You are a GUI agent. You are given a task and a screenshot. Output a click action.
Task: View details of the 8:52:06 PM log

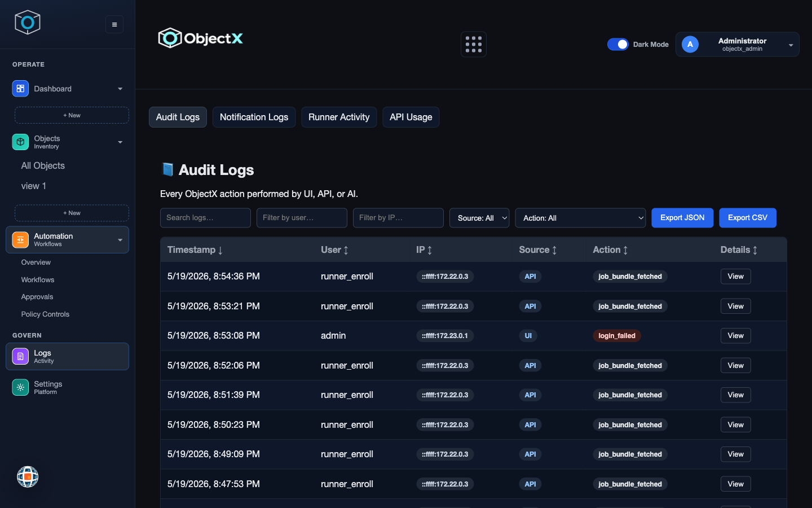736,366
